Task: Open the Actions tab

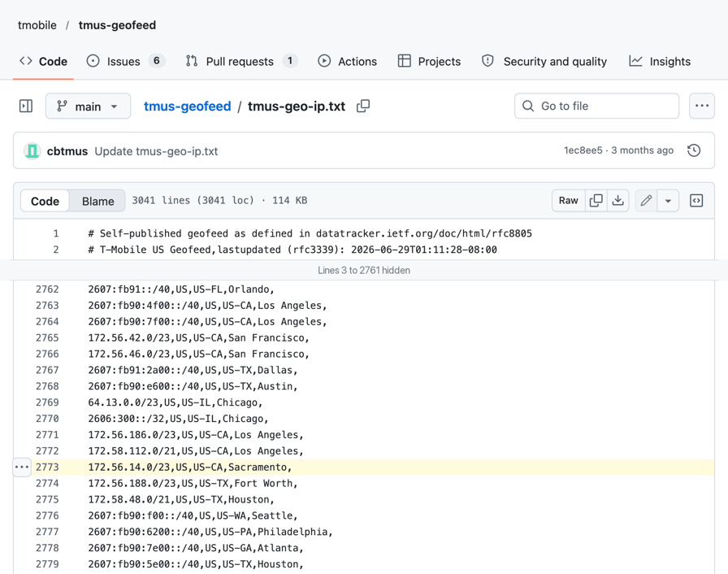Action: (x=347, y=61)
